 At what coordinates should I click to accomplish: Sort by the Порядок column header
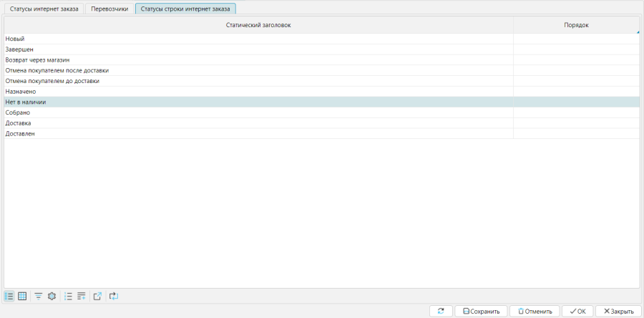tap(576, 25)
